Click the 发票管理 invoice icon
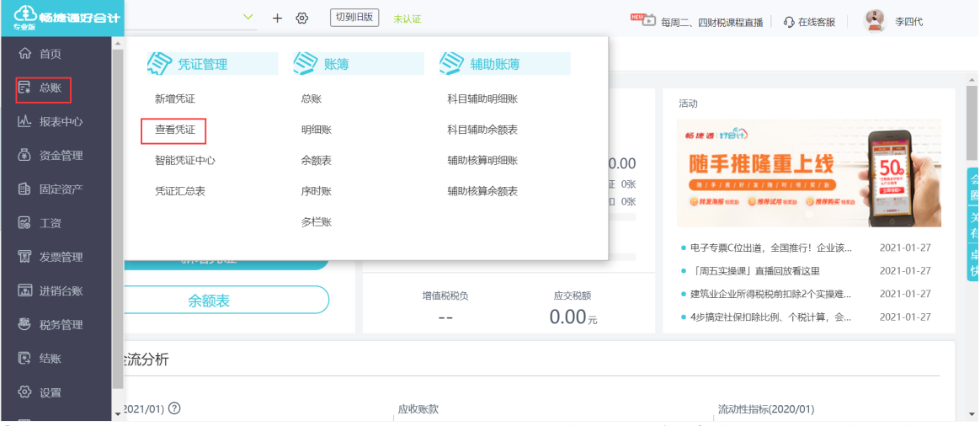 coord(25,257)
